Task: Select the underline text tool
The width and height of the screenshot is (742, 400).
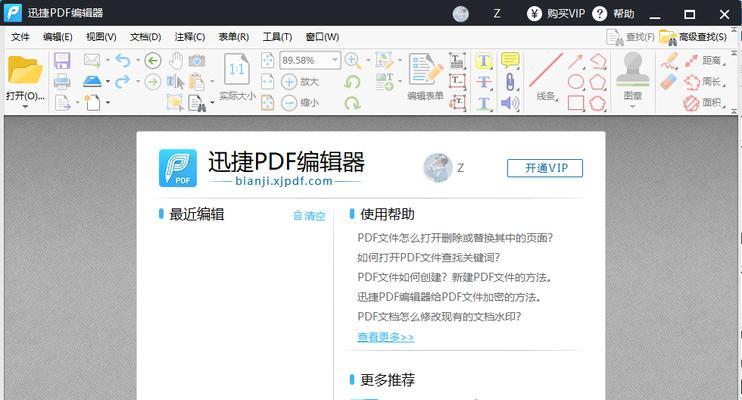Action: pyautogui.click(x=484, y=103)
